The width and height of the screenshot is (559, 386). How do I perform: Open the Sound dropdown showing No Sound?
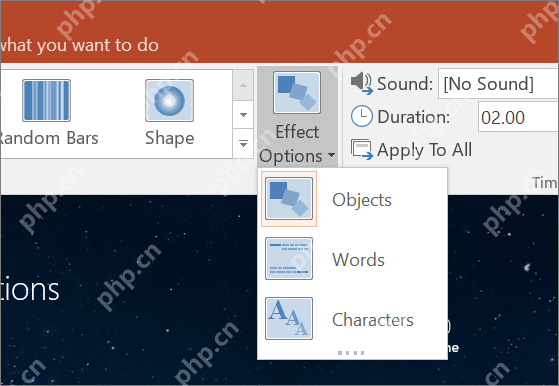498,84
